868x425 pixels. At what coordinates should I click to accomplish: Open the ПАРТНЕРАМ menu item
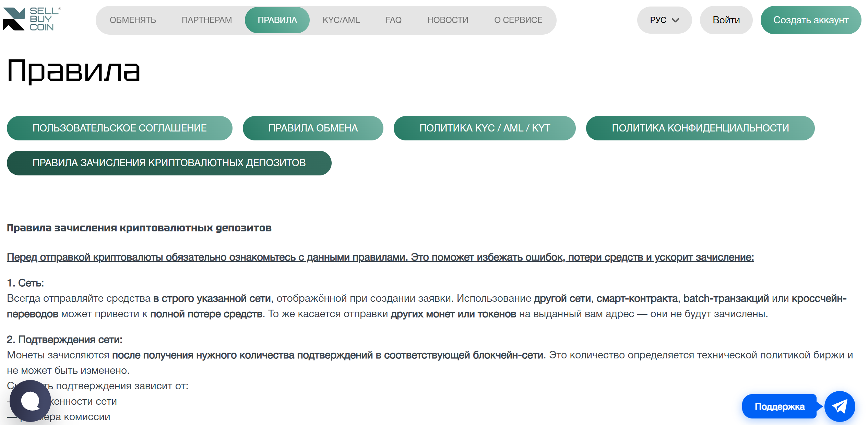click(x=207, y=20)
